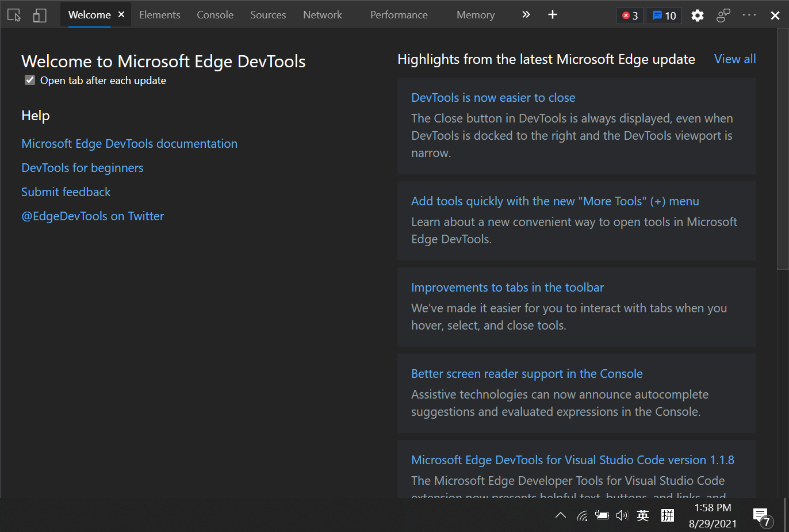The image size is (789, 532).
Task: Switch input language 英 indicator
Action: coord(643,515)
